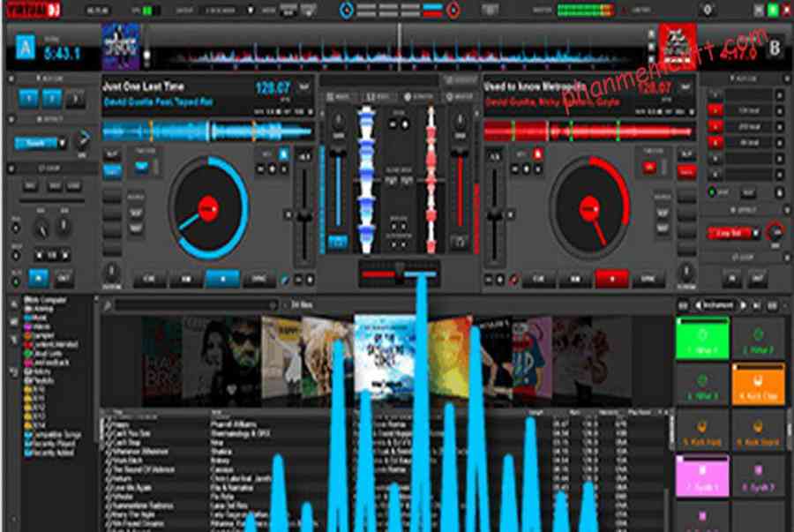
Task: Switch to previous sampler bank before Instrument
Action: tap(699, 305)
